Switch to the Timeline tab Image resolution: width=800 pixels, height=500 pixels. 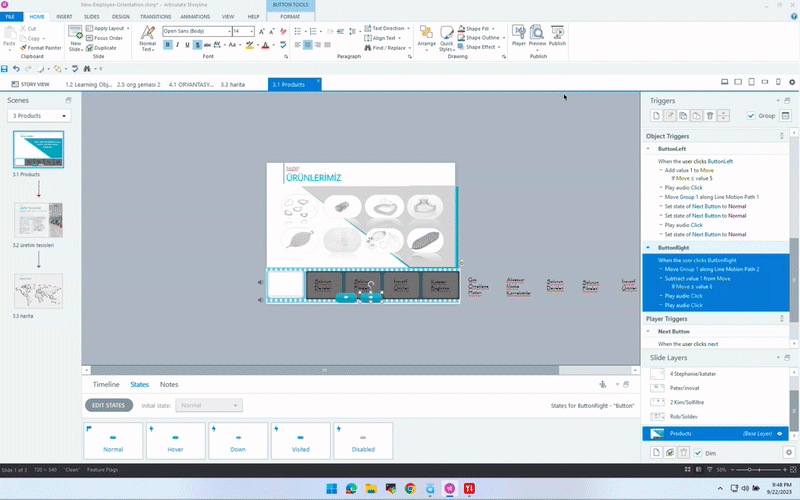coord(106,384)
